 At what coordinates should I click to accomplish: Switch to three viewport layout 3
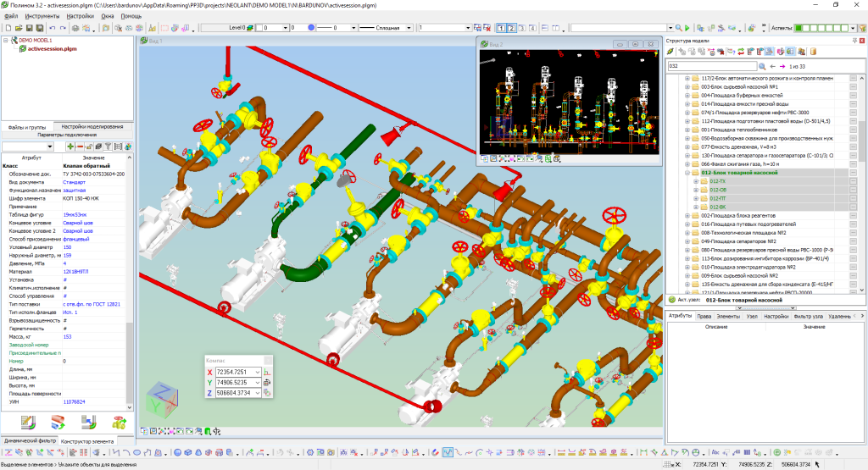[x=522, y=28]
